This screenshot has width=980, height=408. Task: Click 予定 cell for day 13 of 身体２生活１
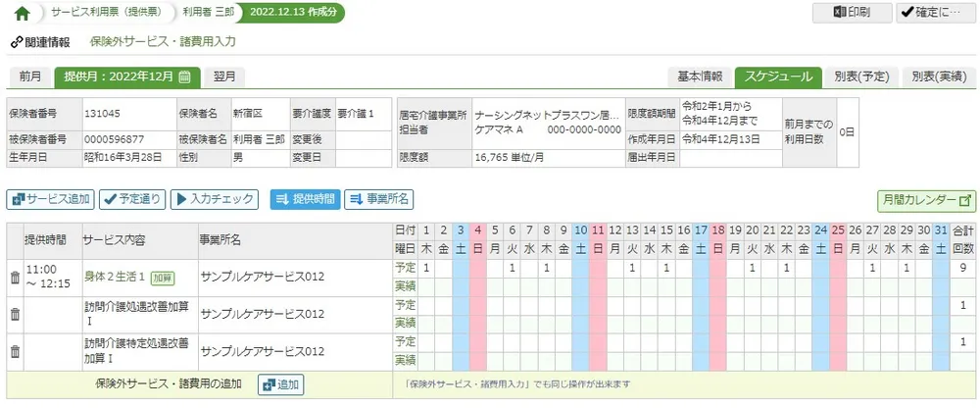[x=632, y=269]
